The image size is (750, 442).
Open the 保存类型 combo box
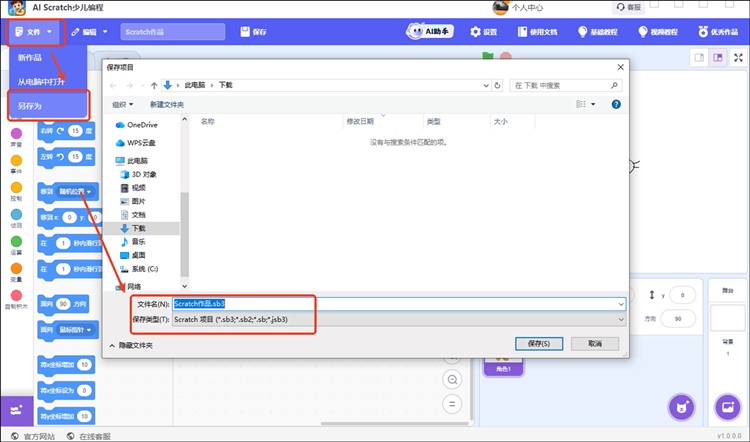pos(399,319)
